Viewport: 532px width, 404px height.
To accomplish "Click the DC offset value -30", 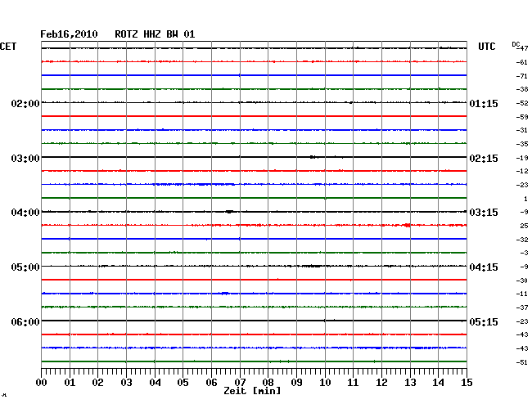I will (x=522, y=281).
